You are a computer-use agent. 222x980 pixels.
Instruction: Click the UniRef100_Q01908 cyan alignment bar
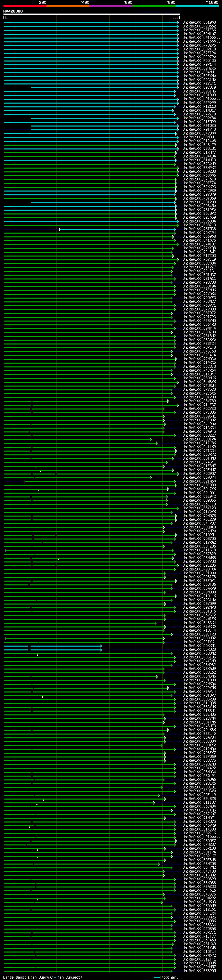91,23
